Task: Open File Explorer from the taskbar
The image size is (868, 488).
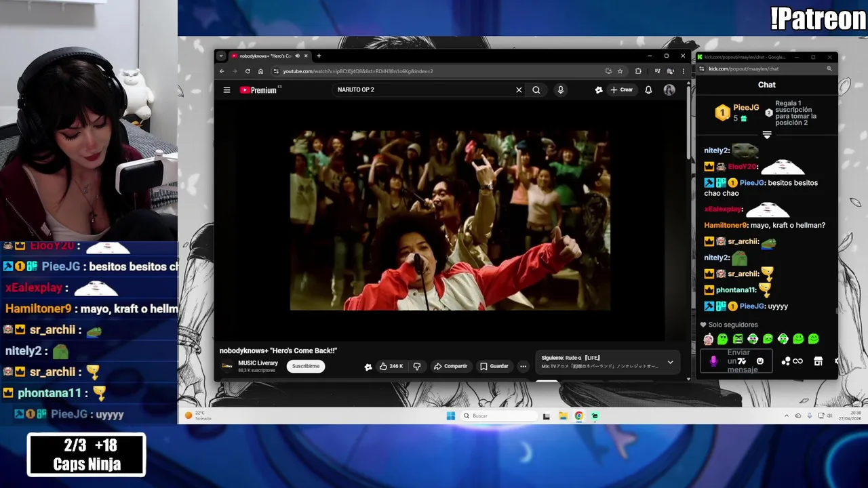Action: (x=563, y=415)
